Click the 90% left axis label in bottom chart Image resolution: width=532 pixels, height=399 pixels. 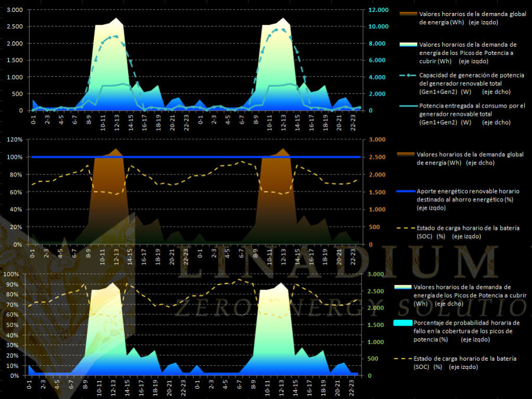click(11, 284)
